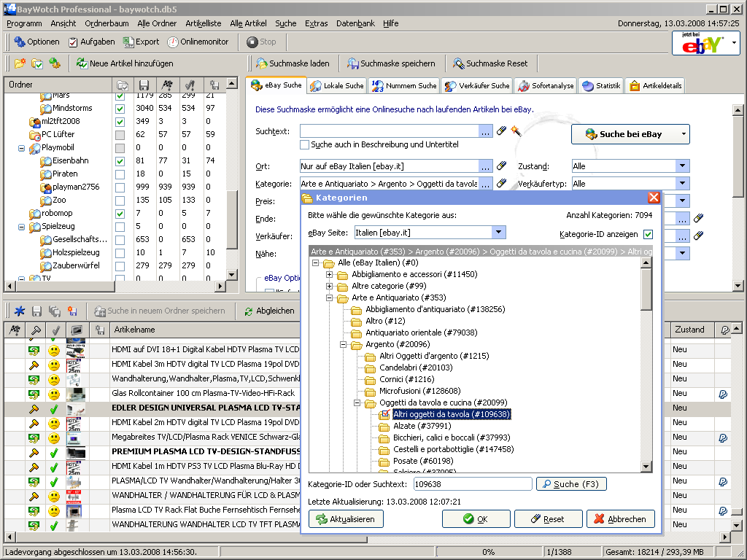The width and height of the screenshot is (747, 560).
Task: Clear the Suchtext field with its eraser icon
Action: [501, 131]
